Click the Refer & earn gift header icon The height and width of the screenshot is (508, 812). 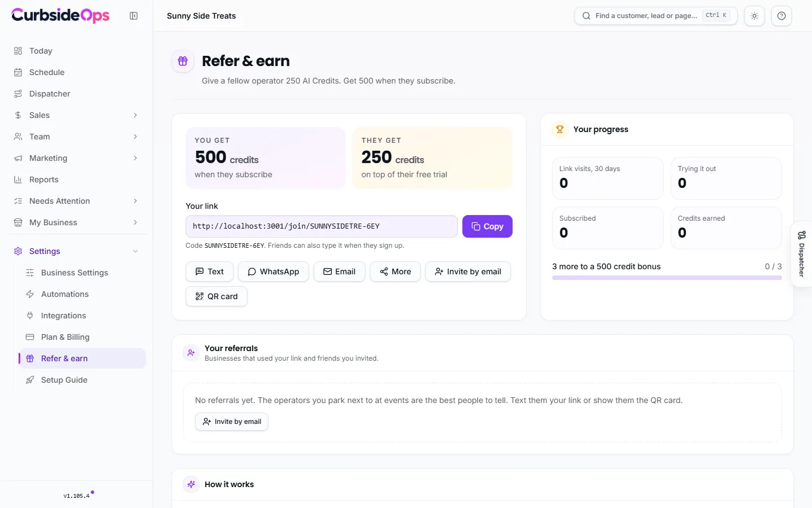pyautogui.click(x=183, y=61)
